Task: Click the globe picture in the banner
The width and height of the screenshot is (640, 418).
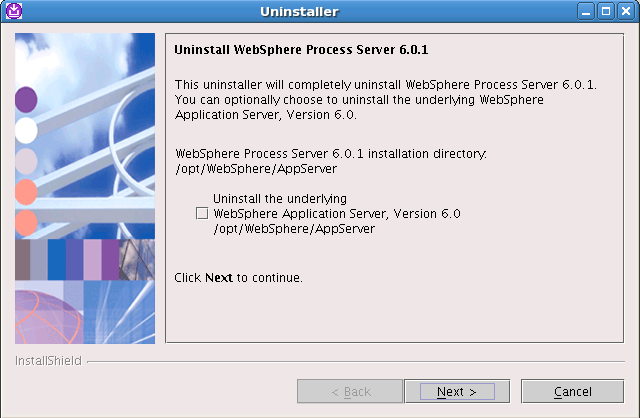Action: [x=49, y=316]
